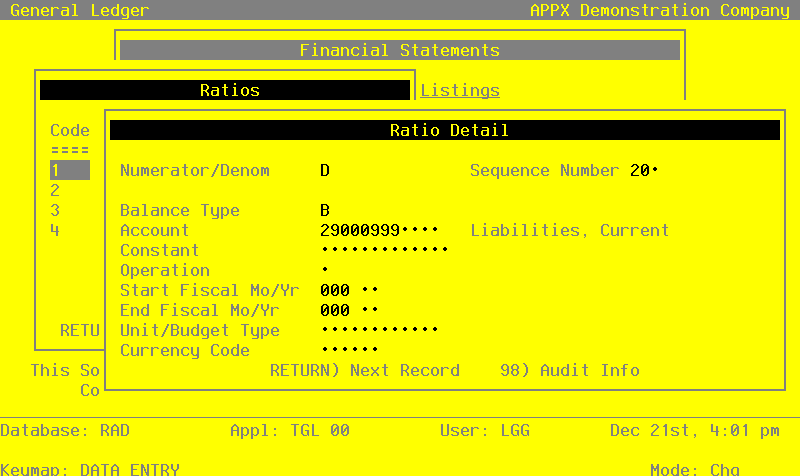Click the Database: RAD status entry
This screenshot has height=476, width=800.
click(x=65, y=431)
